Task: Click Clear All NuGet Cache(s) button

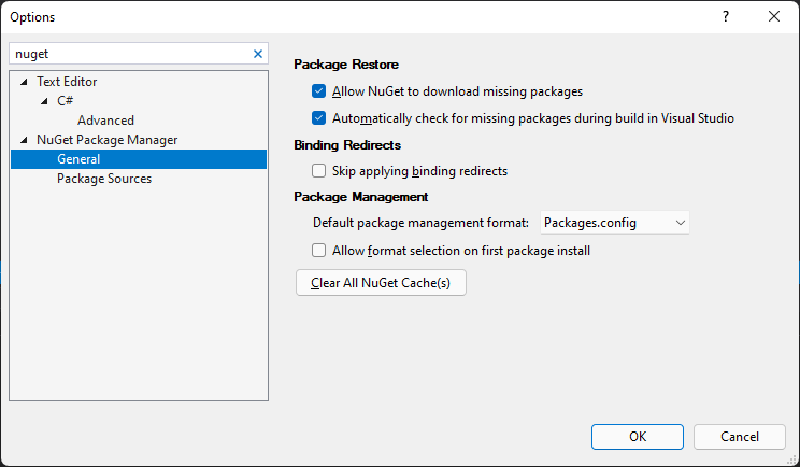Action: click(x=381, y=283)
